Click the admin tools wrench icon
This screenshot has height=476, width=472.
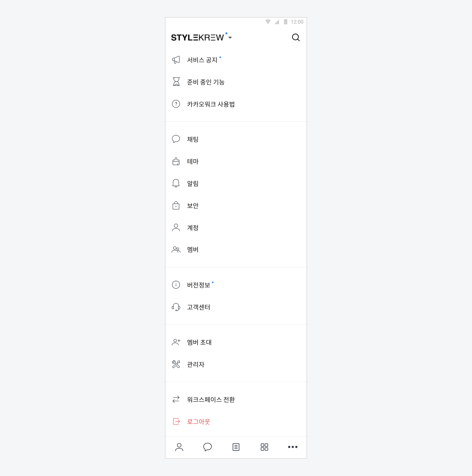176,364
